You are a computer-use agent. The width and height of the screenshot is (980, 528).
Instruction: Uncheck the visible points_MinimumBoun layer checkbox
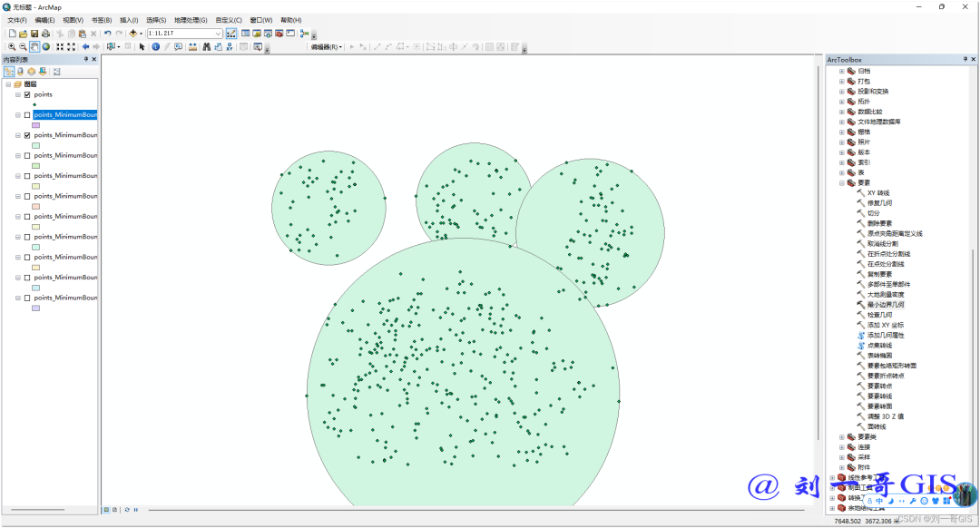[27, 135]
